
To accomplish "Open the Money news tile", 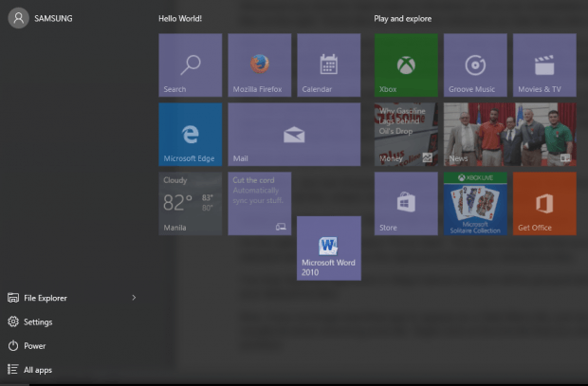I will [406, 135].
